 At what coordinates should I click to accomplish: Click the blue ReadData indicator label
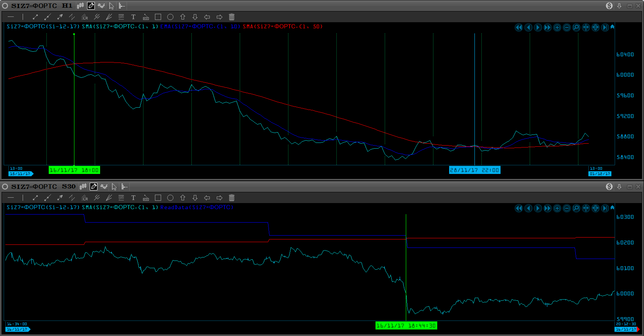[x=197, y=207]
